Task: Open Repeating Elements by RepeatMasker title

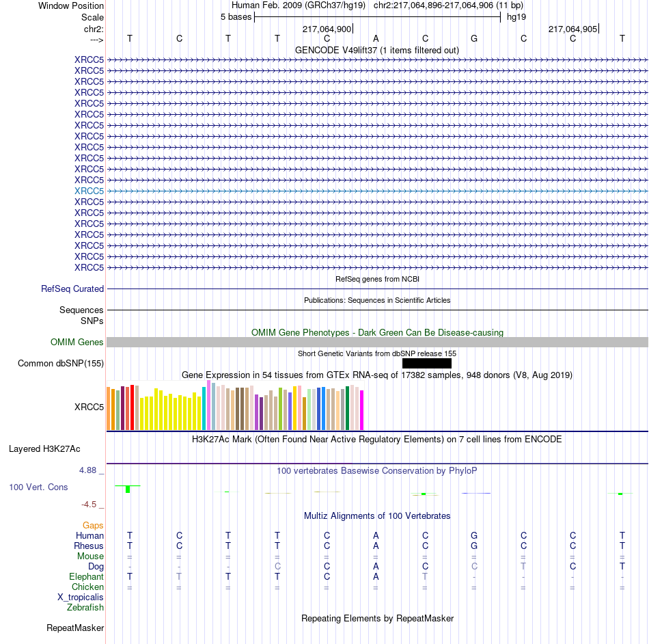Action: pos(377,618)
